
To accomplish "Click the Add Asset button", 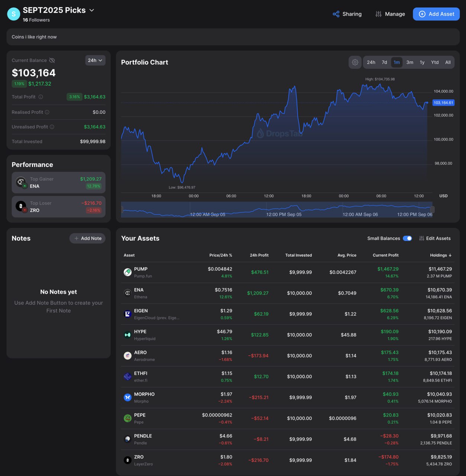I will (436, 14).
